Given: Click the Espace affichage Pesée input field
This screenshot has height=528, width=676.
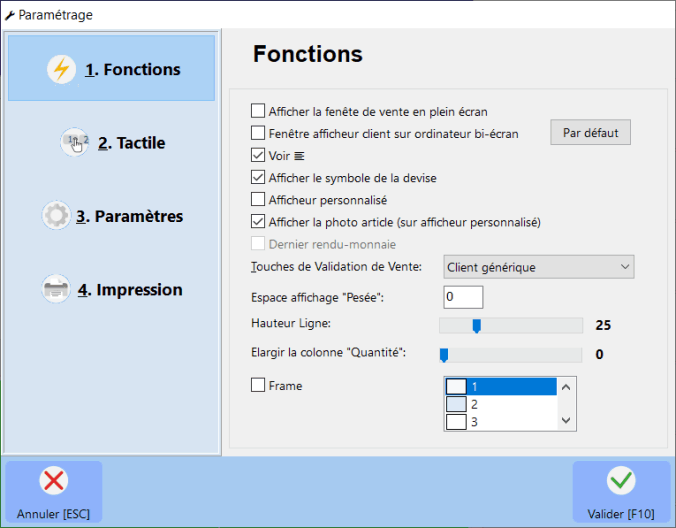Looking at the screenshot, I should (x=463, y=297).
